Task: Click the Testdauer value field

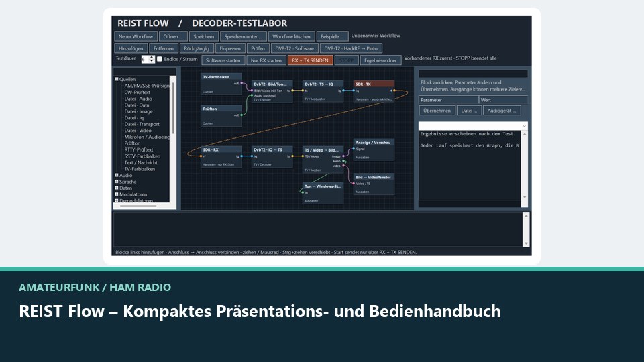Action: click(x=145, y=59)
